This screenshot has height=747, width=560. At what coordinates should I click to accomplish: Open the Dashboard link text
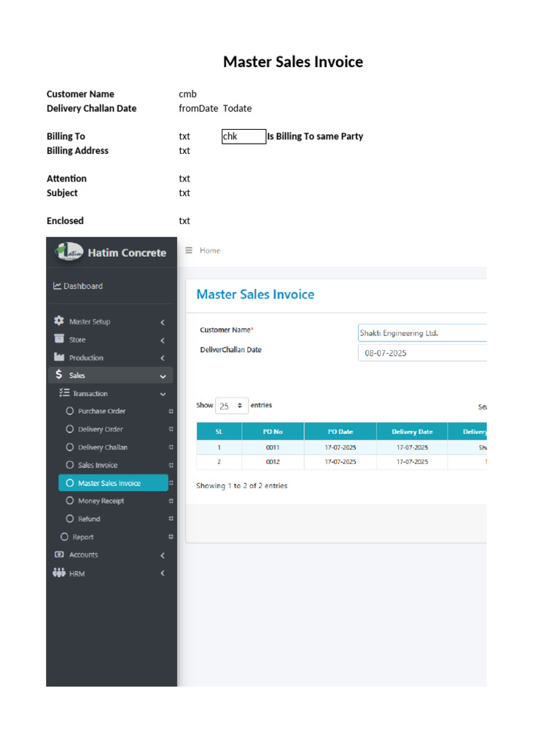click(83, 286)
